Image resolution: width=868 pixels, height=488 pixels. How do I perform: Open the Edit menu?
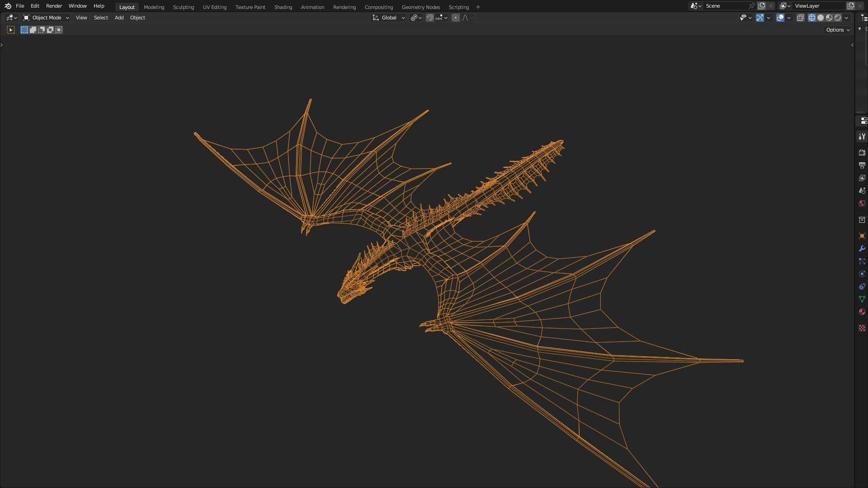35,6
